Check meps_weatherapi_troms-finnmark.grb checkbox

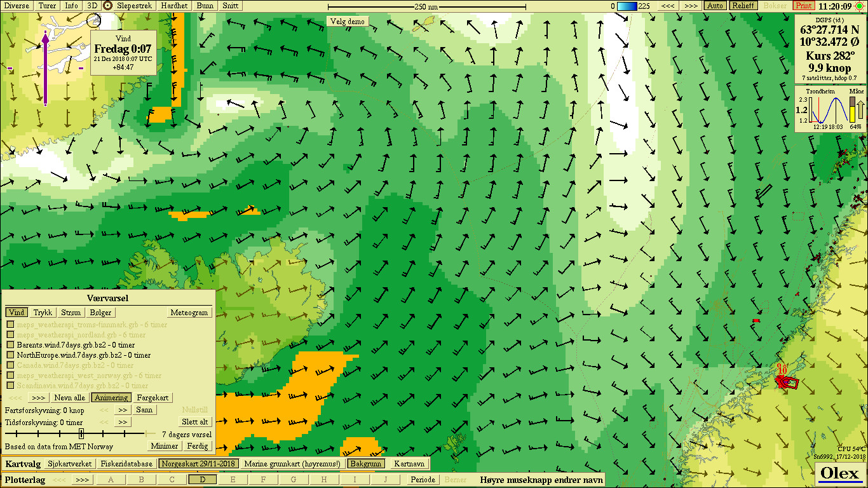click(10, 325)
